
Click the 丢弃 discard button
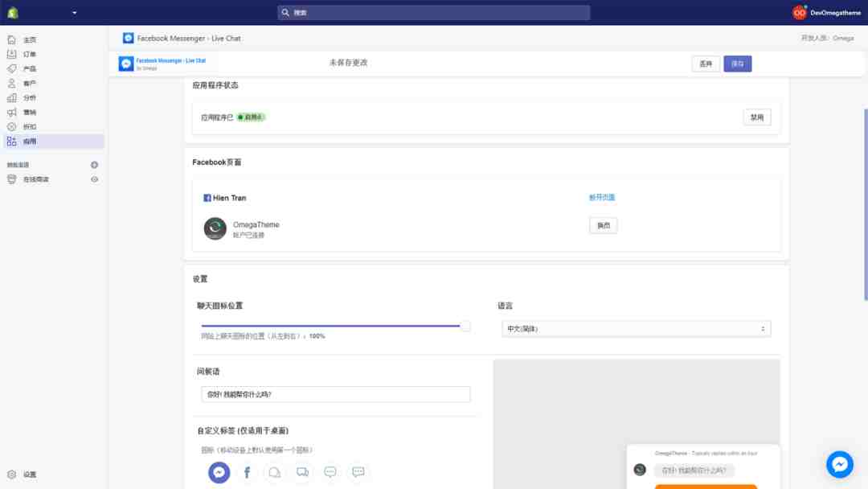coord(706,64)
